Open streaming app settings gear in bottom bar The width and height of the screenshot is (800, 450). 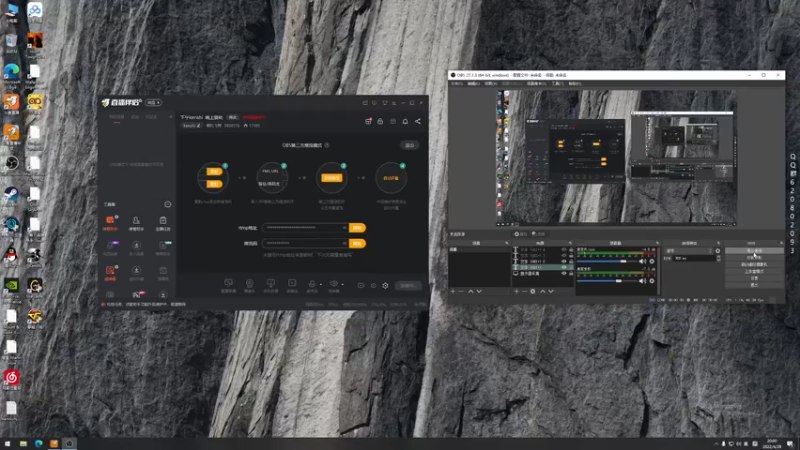click(x=385, y=286)
